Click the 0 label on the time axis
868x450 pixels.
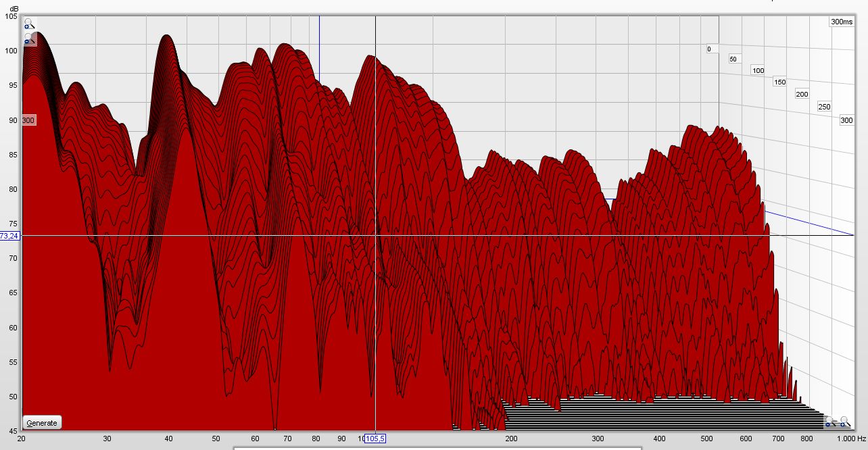(709, 49)
